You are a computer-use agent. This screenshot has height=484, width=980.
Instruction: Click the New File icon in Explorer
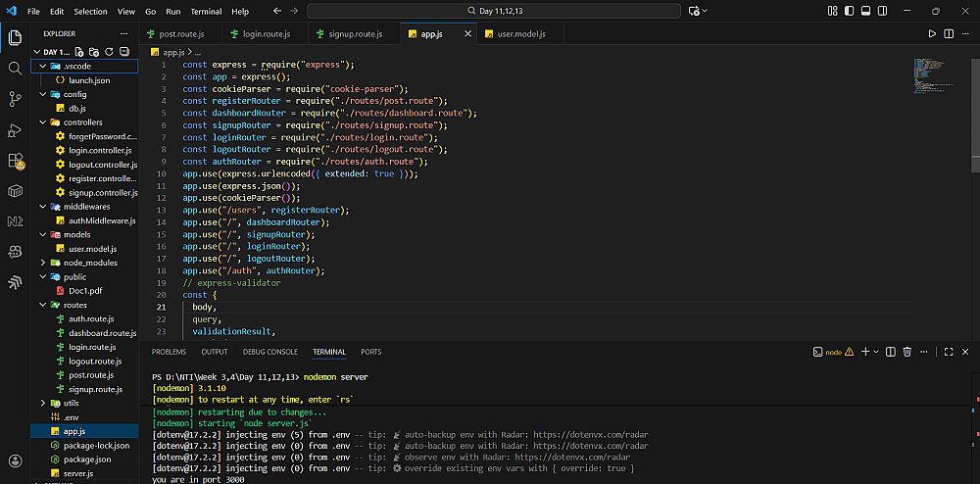tap(81, 51)
